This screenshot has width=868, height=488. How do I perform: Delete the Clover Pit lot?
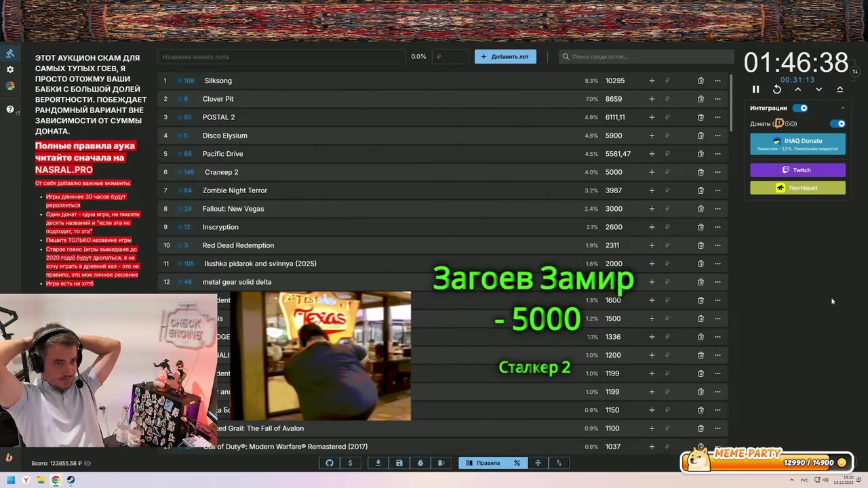(x=701, y=99)
